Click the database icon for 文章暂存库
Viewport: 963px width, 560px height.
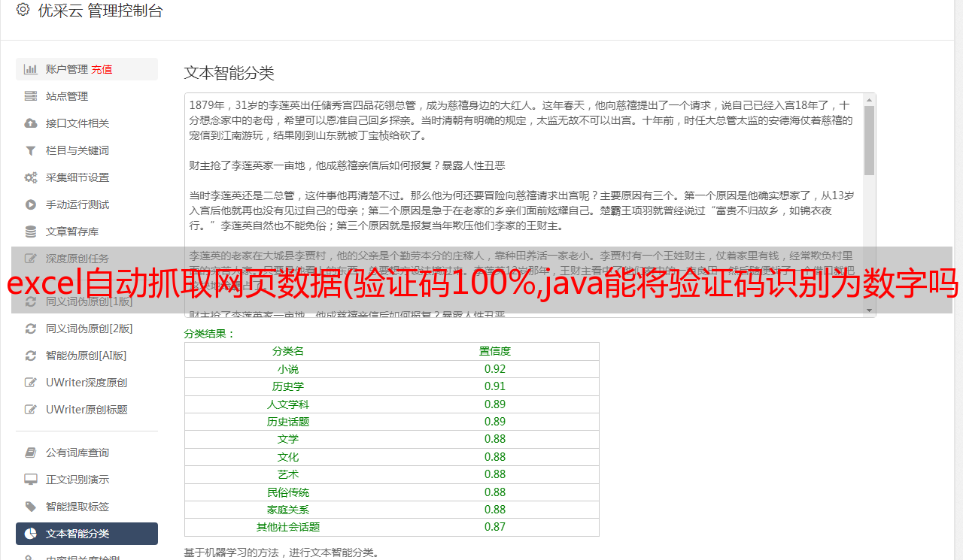(x=31, y=232)
